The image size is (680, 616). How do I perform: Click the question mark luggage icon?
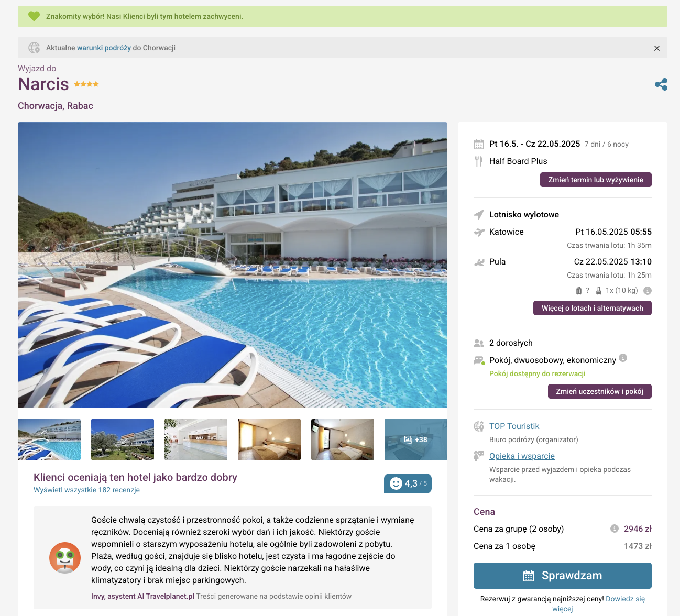coord(583,291)
